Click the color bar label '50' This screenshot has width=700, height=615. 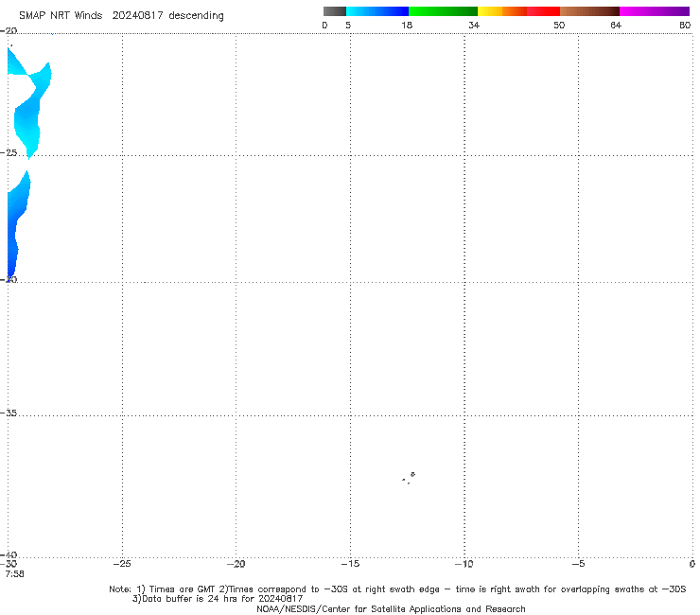(x=559, y=26)
